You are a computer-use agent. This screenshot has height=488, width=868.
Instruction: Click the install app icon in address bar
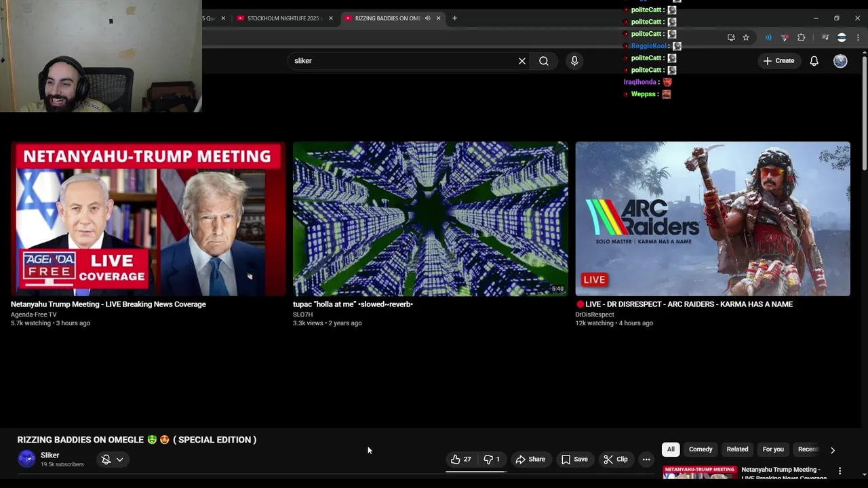pos(731,37)
